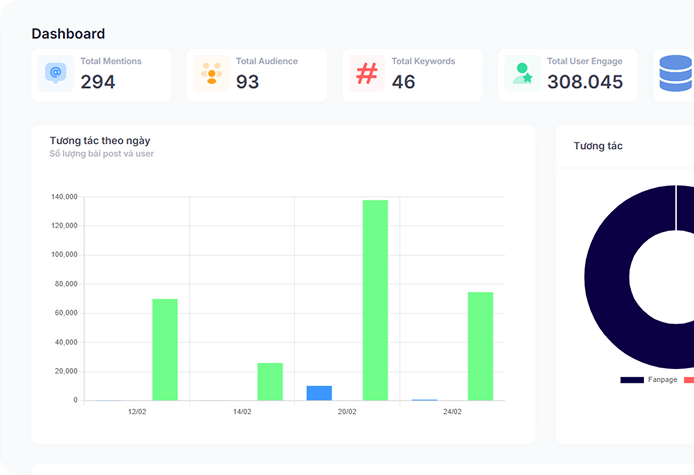Click the 20/02 x-axis label
The image size is (694, 475).
coord(347,412)
